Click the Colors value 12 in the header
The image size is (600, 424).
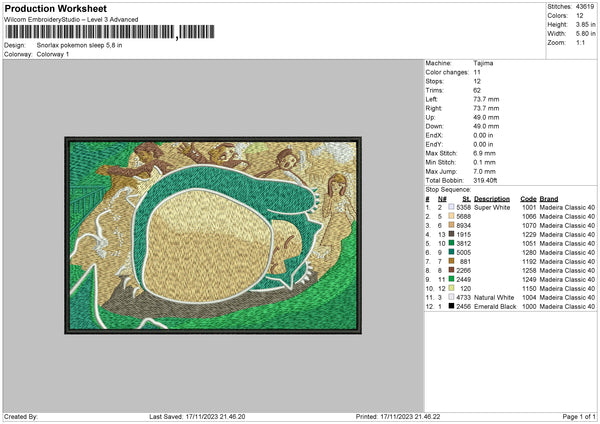coord(580,16)
